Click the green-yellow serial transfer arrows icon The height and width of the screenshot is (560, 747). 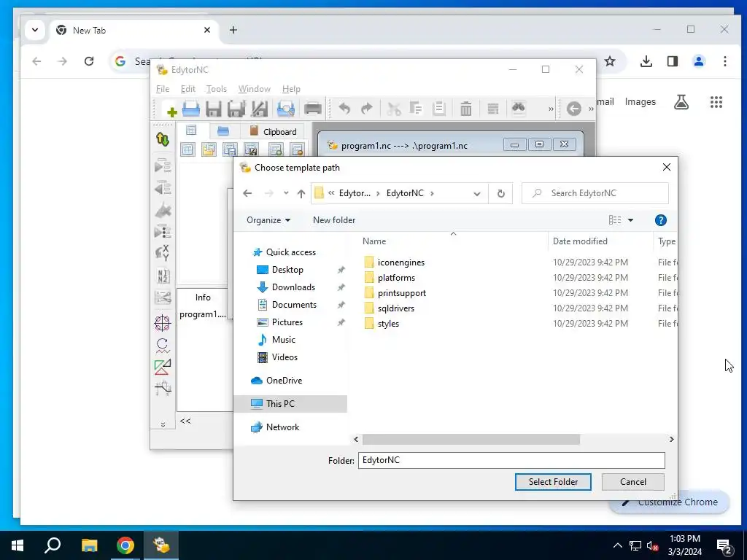163,139
